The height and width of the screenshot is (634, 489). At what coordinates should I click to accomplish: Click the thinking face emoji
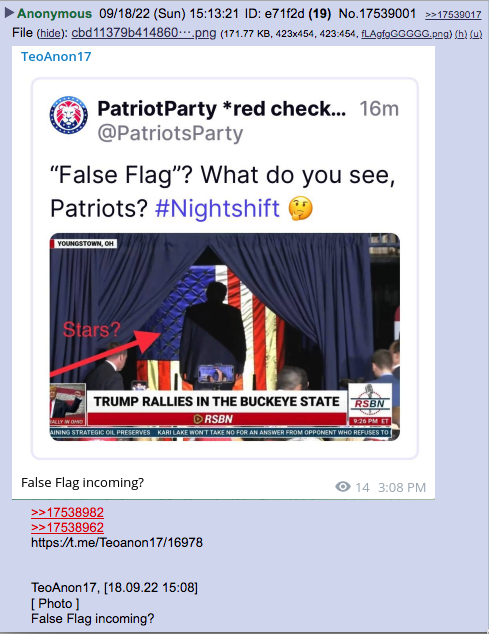click(301, 209)
